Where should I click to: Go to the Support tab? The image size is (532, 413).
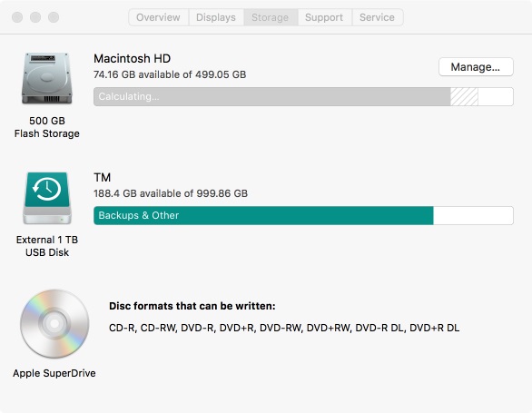pos(324,17)
